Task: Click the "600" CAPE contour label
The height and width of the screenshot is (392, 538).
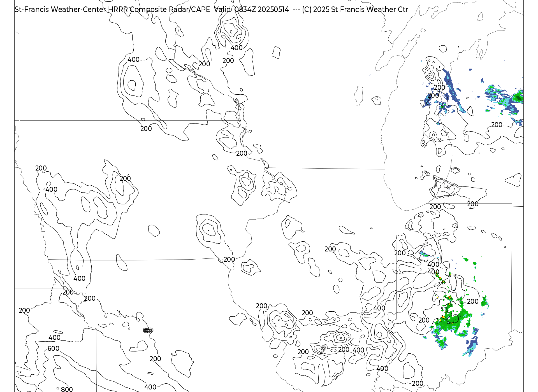Action: (x=54, y=349)
